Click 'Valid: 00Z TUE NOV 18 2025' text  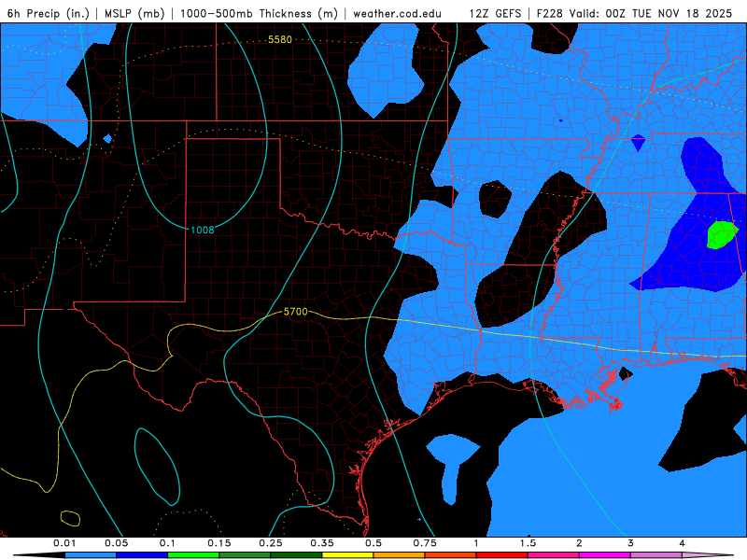point(650,13)
